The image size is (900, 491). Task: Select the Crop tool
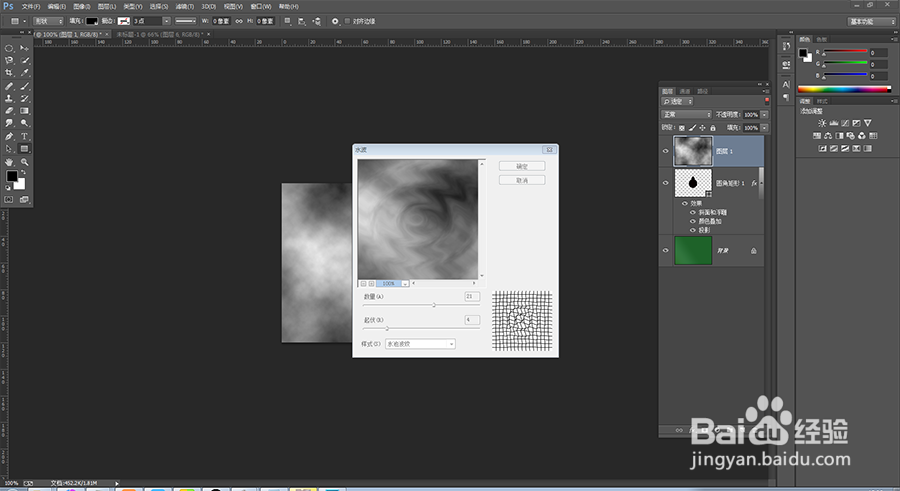point(9,73)
